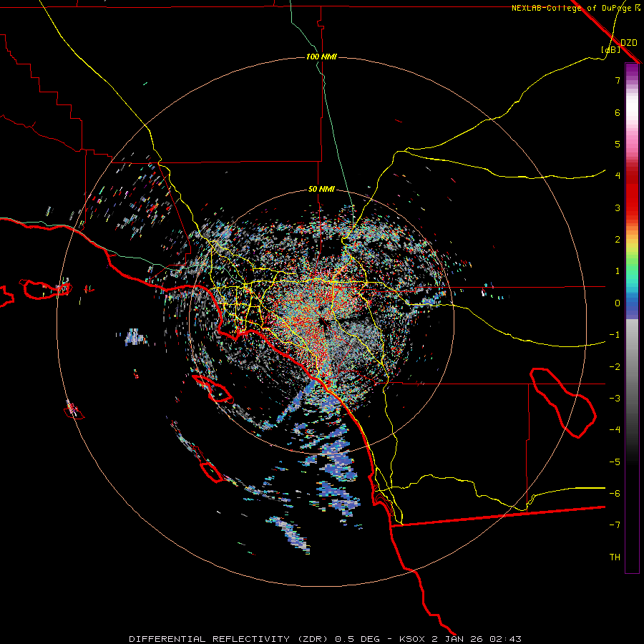The height and width of the screenshot is (644, 644).
Task: Select the -4 value on the color scale
Action: 615,430
